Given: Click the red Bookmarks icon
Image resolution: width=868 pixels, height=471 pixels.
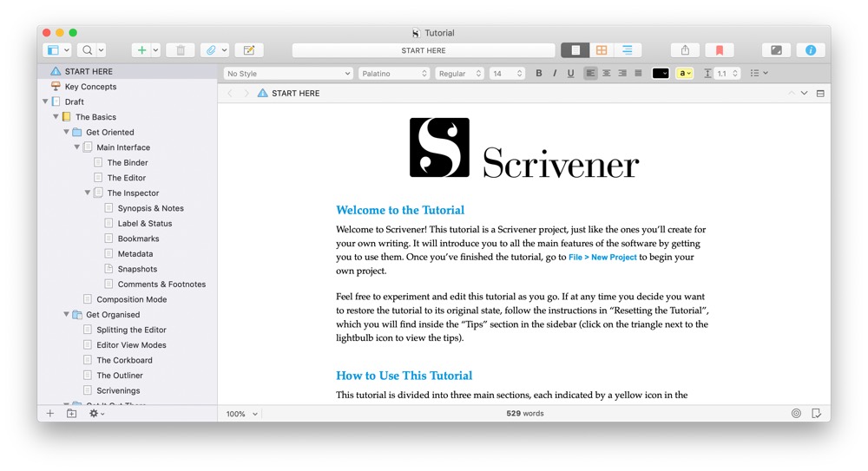Looking at the screenshot, I should coord(720,50).
